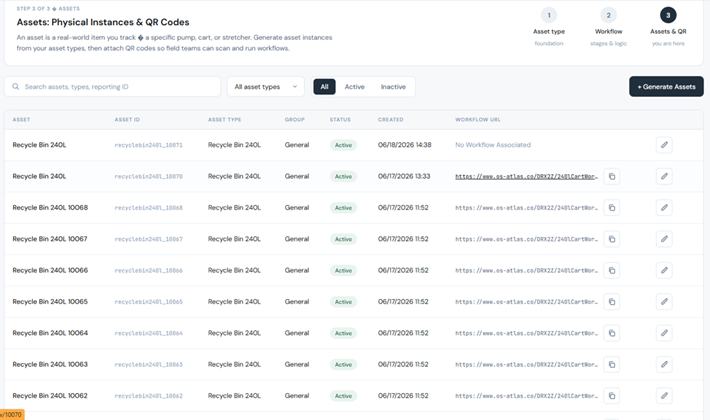Click General group in row 10067

point(297,239)
